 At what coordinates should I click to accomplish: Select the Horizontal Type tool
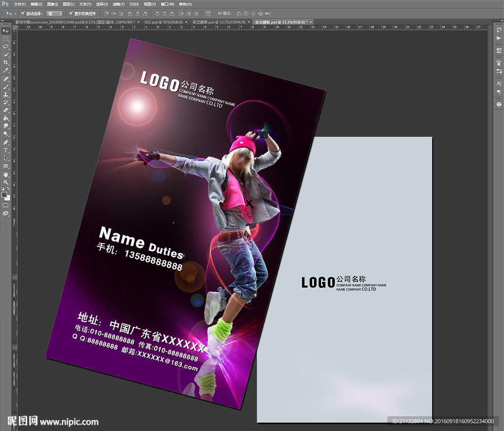click(x=6, y=150)
